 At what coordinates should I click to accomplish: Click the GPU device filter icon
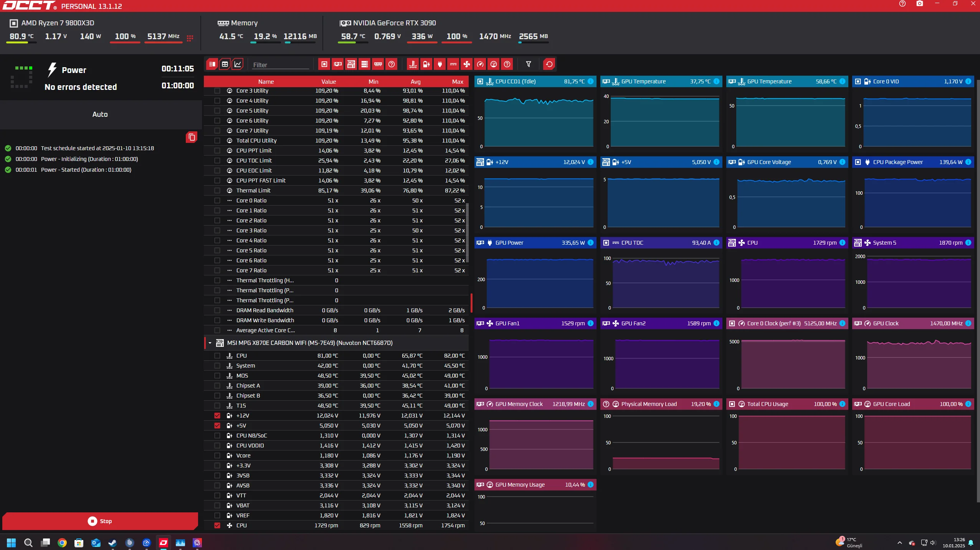coord(338,65)
